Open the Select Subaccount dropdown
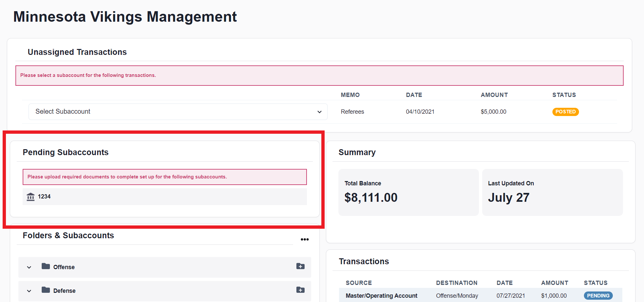Image resolution: width=644 pixels, height=302 pixels. tap(178, 112)
